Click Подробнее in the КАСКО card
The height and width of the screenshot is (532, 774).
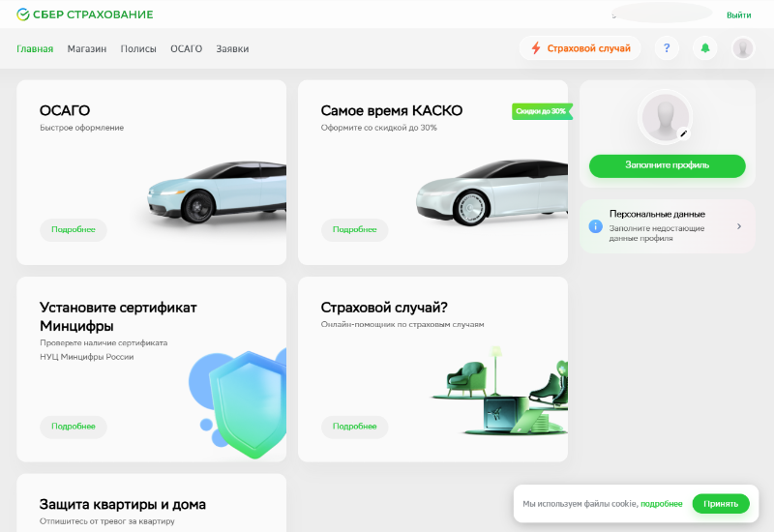355,230
